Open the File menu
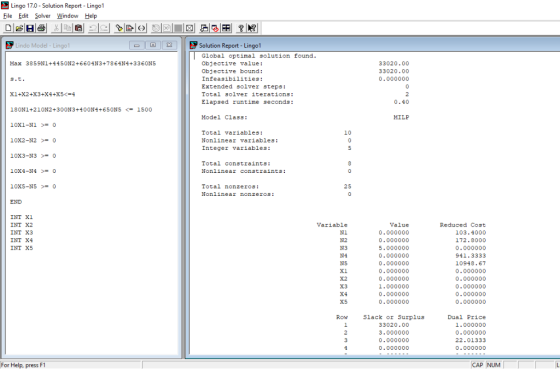The height and width of the screenshot is (369, 560). coord(8,16)
